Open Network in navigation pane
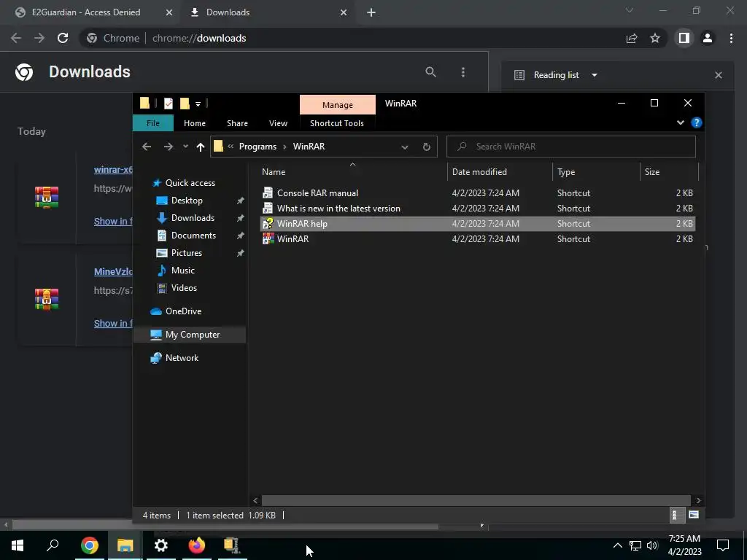 click(182, 357)
